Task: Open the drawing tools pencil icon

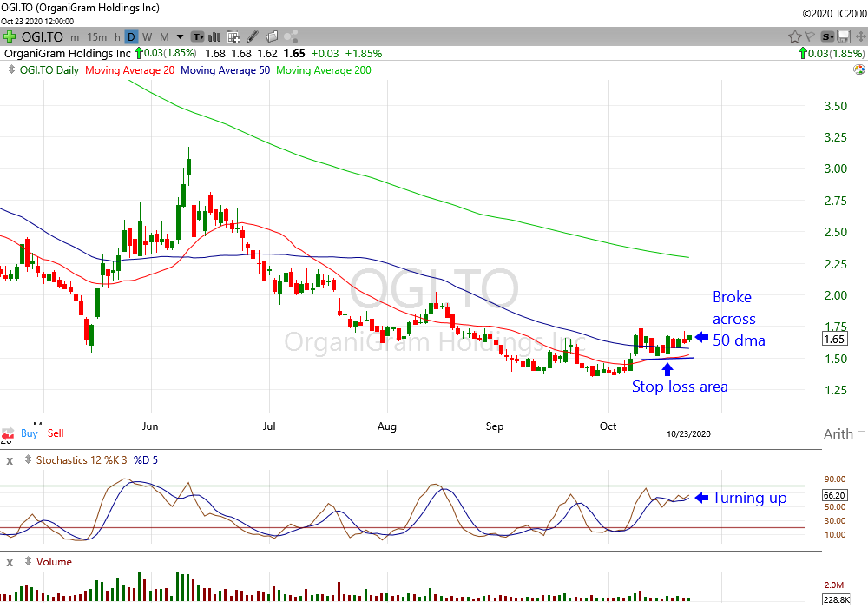Action: coord(253,36)
